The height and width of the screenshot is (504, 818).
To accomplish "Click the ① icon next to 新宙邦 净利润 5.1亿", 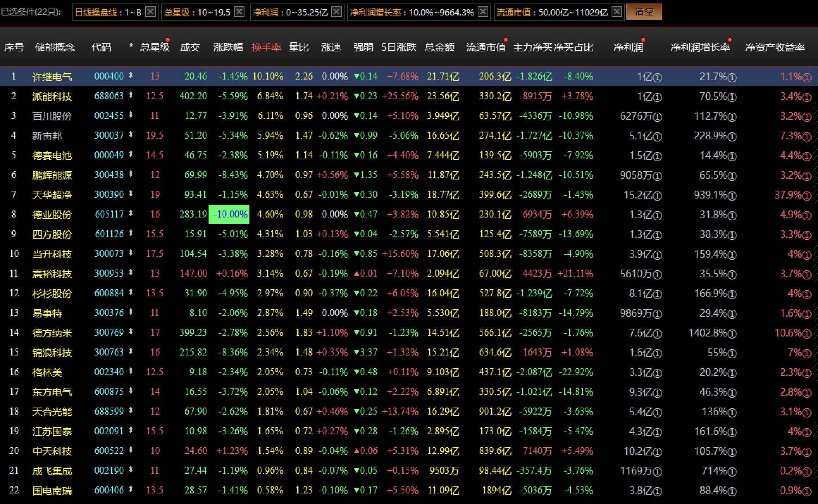I will (x=657, y=137).
